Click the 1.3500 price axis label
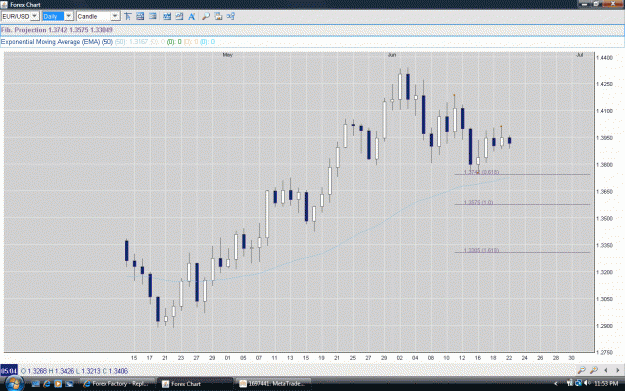The width and height of the screenshot is (625, 391). point(604,218)
